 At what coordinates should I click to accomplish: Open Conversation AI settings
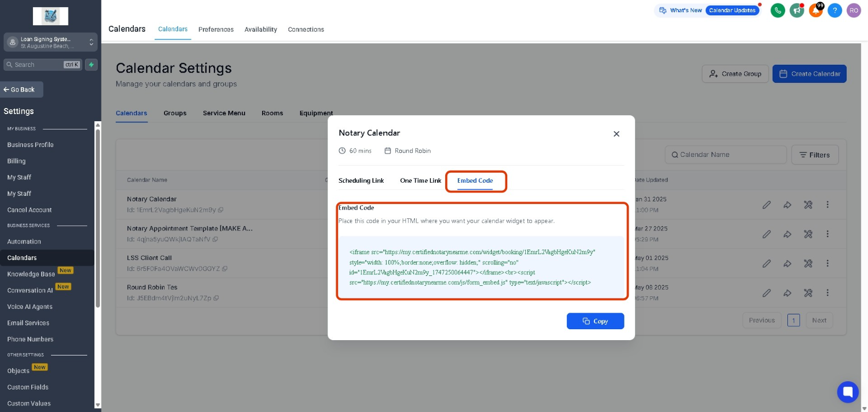pyautogui.click(x=30, y=291)
